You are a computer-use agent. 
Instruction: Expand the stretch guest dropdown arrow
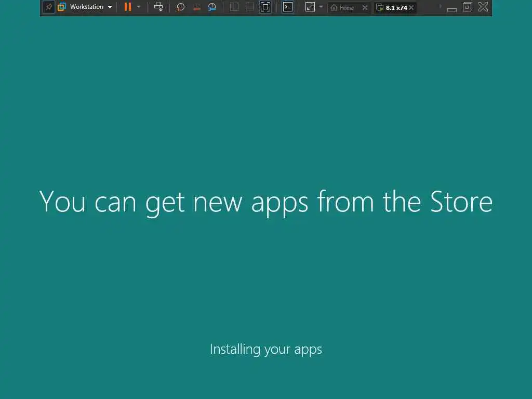pos(321,7)
